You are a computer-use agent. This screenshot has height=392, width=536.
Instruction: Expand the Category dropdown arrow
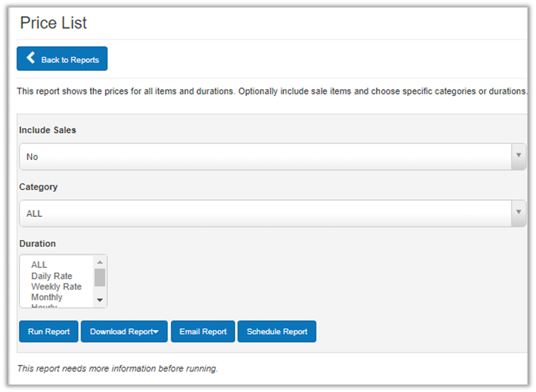coord(518,212)
